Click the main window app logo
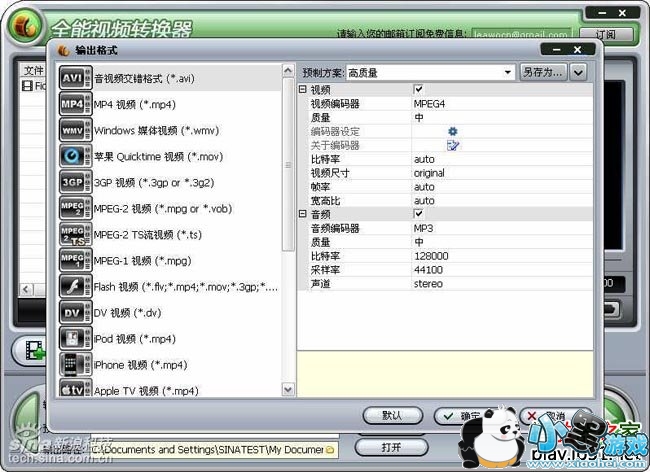 tap(25, 26)
